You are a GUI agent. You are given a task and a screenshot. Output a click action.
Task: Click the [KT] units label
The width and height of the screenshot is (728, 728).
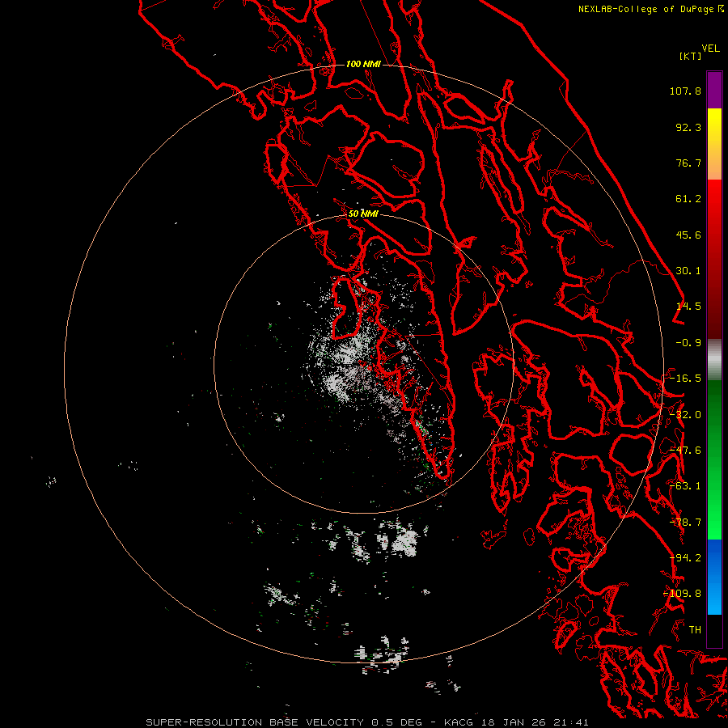691,56
